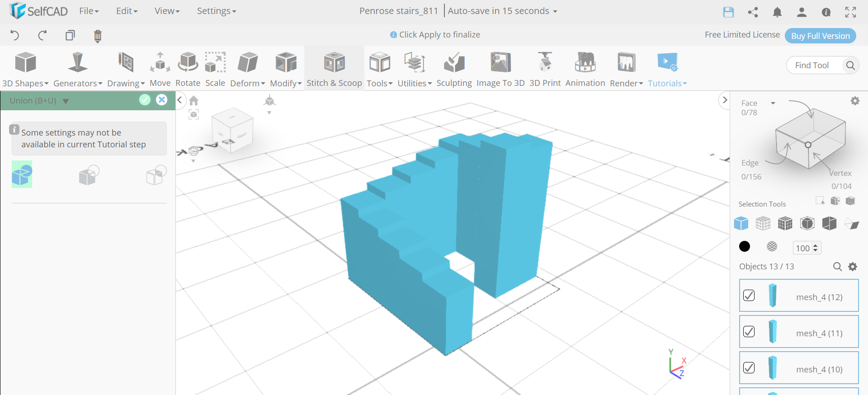The height and width of the screenshot is (395, 868).
Task: Expand the view mode dropdown arrow
Action: [269, 113]
